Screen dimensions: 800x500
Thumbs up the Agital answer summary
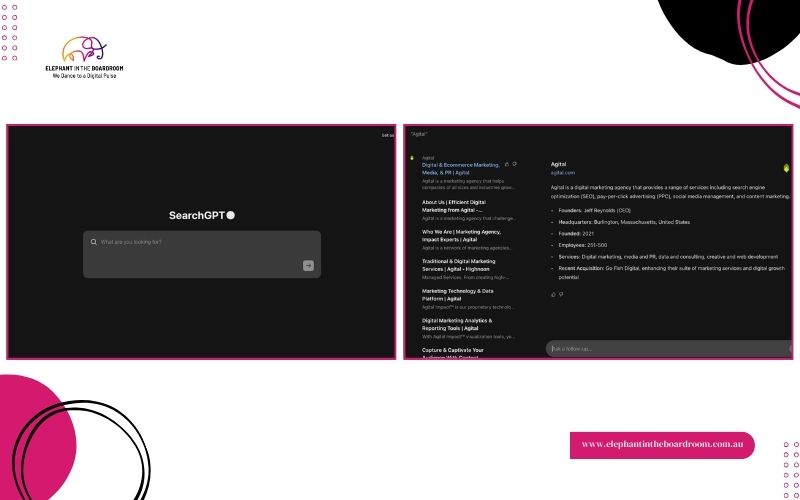[x=554, y=294]
